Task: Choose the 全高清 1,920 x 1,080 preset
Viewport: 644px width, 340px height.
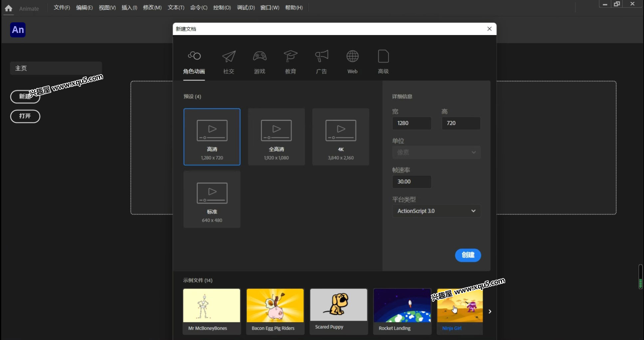Action: 276,137
